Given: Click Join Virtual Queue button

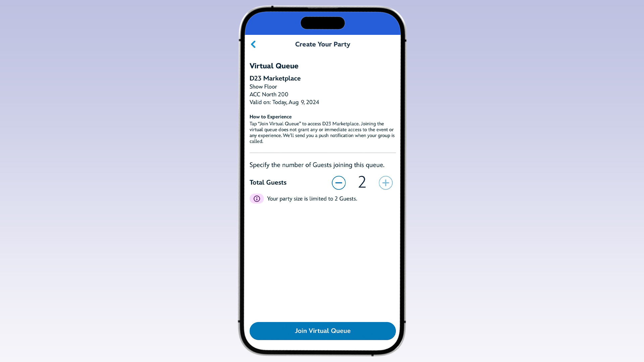Looking at the screenshot, I should pos(322,330).
